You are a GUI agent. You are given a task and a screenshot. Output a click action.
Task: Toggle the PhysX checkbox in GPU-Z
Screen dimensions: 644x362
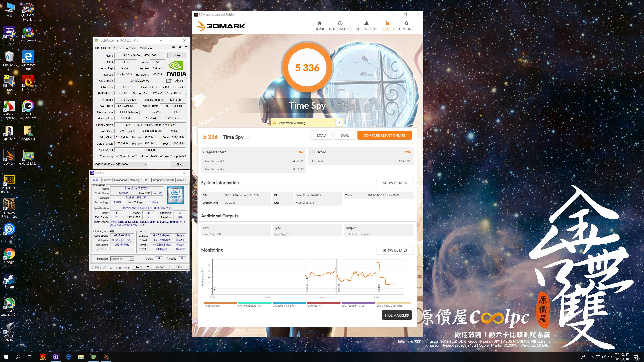[147, 156]
